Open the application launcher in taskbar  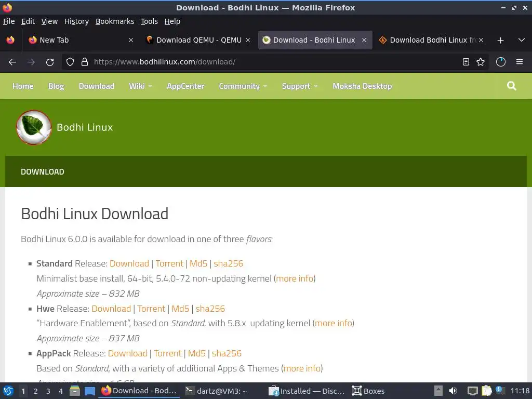8,391
